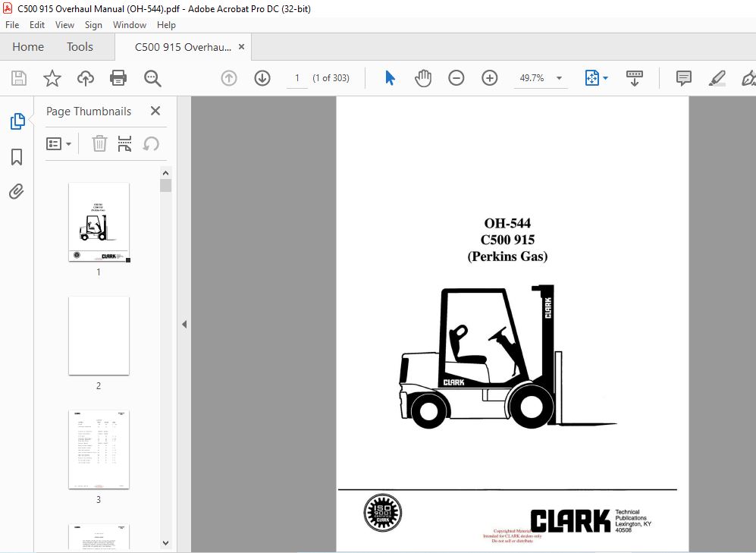Zoom out with minus icon
Viewport: 756px width, 553px height.
tap(456, 78)
